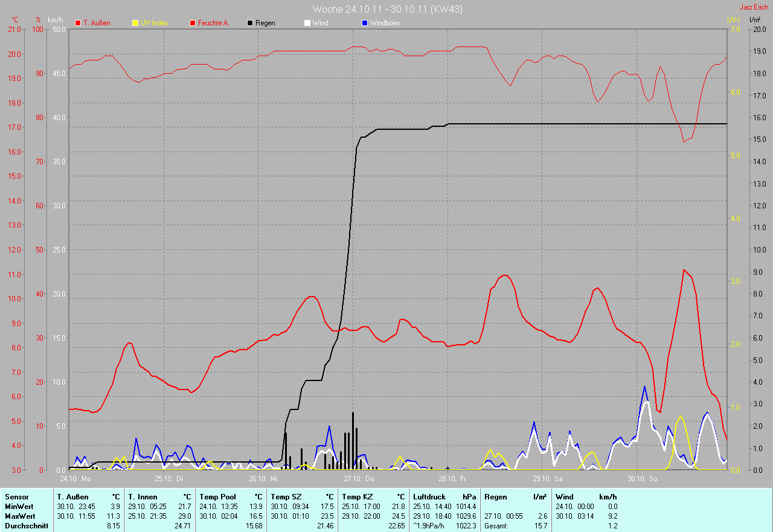The height and width of the screenshot is (532, 773).
Task: Click the 'T. Innen' column header
Action: 143,496
